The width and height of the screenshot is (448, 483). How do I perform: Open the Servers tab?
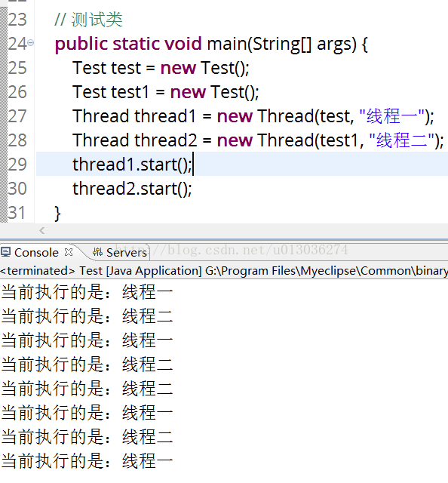[126, 253]
